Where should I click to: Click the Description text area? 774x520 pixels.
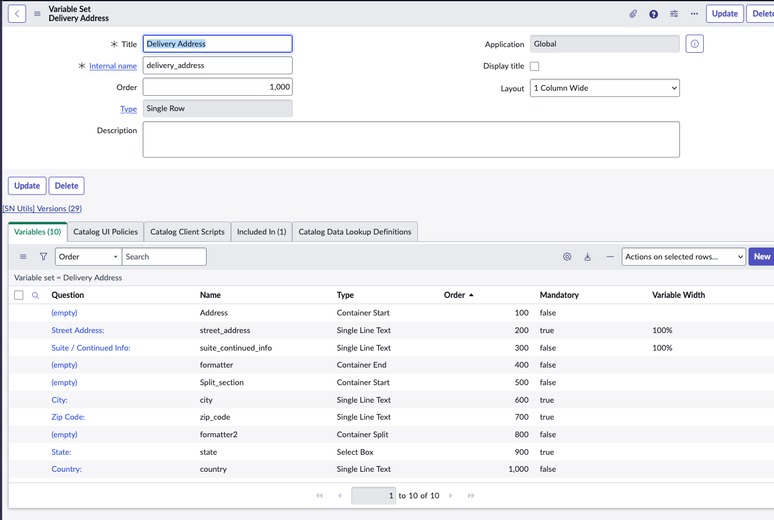pos(411,139)
